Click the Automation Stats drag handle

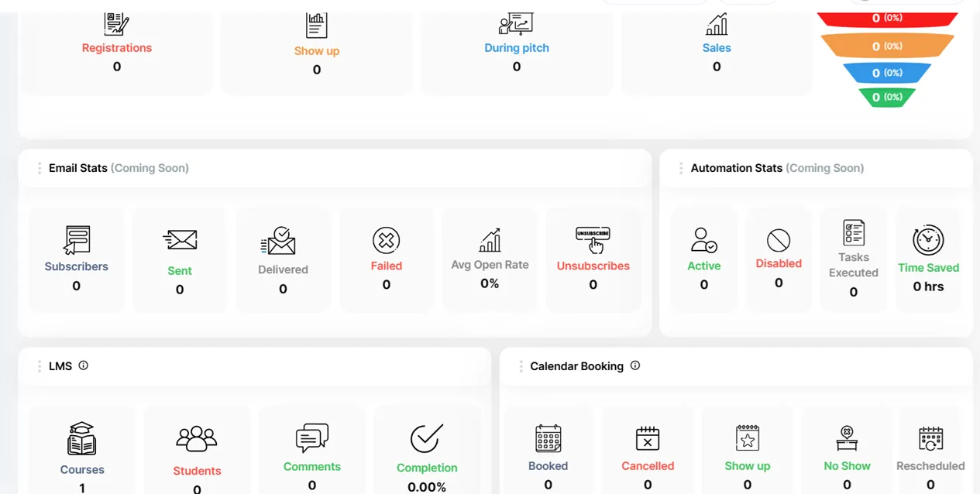coord(681,168)
